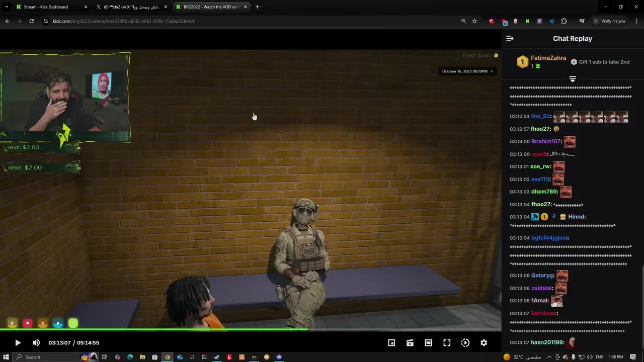The width and height of the screenshot is (644, 362).
Task: Open video settings gear
Action: (484, 343)
